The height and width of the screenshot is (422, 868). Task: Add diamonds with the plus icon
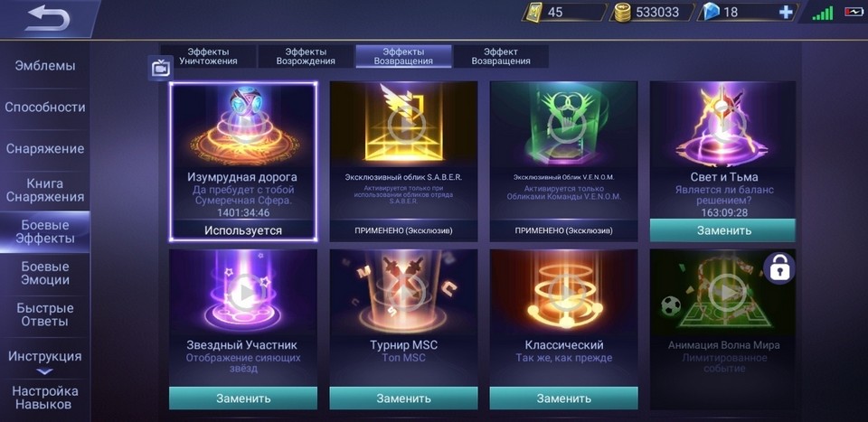point(786,12)
